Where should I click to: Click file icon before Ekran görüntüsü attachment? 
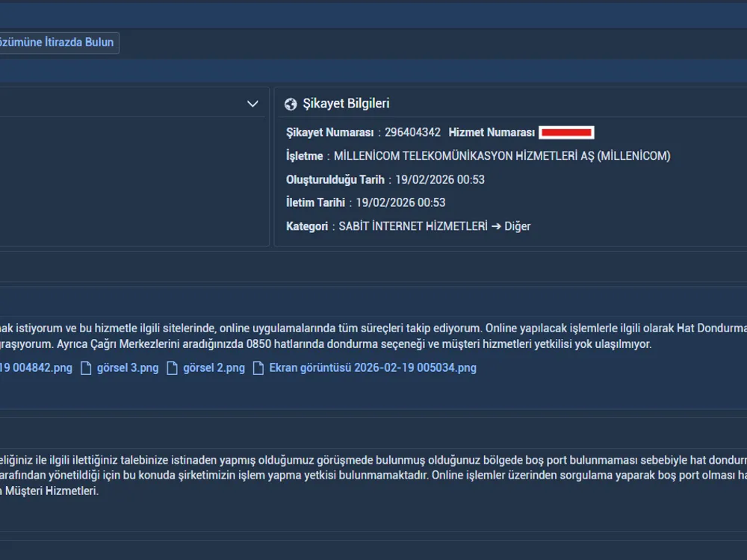(x=258, y=368)
